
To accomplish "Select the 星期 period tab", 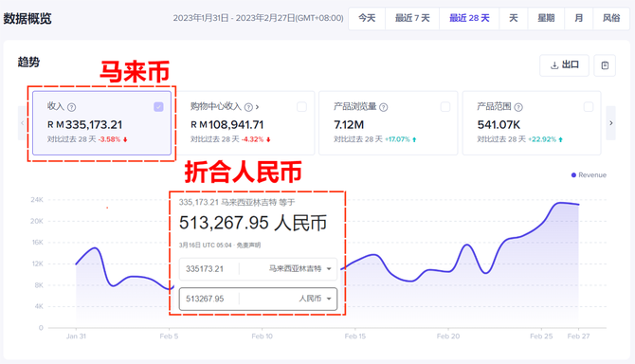I will [x=546, y=18].
